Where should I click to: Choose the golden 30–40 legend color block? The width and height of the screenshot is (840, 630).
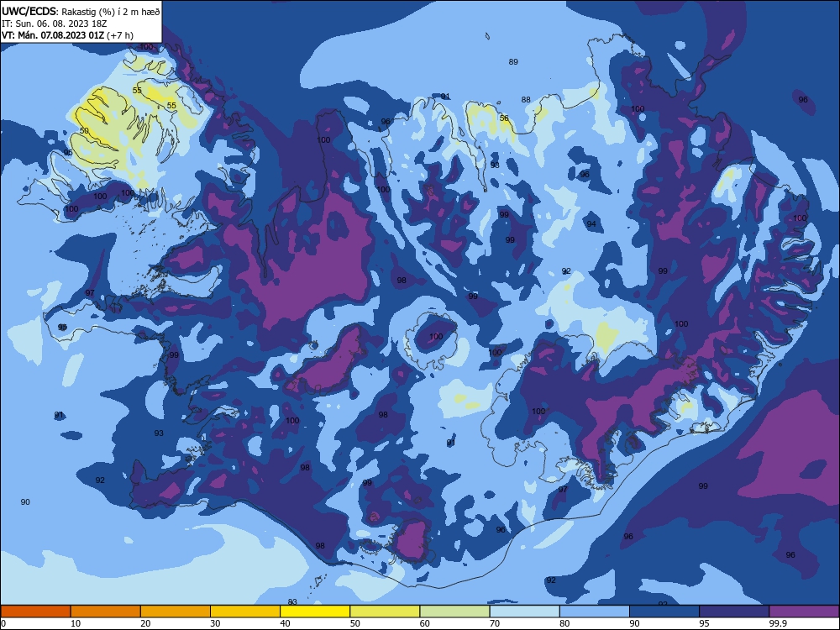[x=245, y=612]
